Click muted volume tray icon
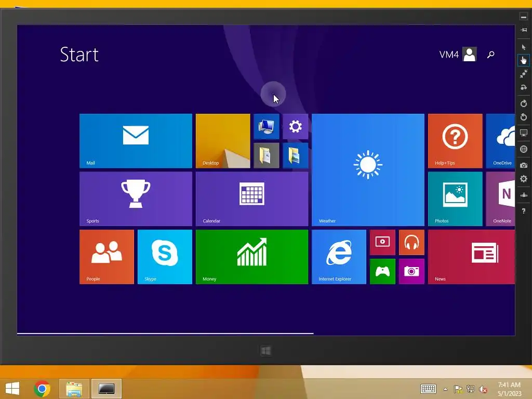Screen dimensions: 532x399 (483, 389)
